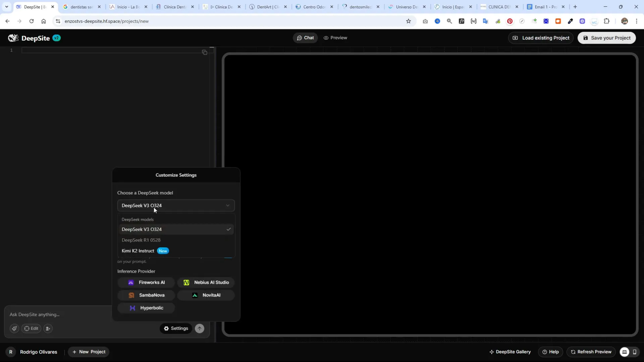Click the Save your Project button
Screen dimensions: 644x362
[607, 38]
